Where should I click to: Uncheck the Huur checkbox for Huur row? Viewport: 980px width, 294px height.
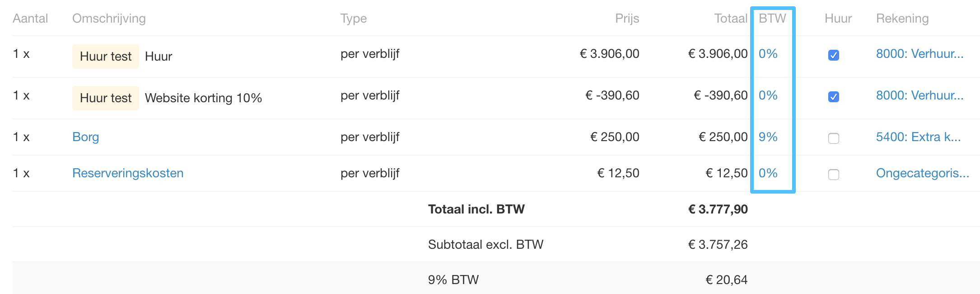(x=834, y=55)
